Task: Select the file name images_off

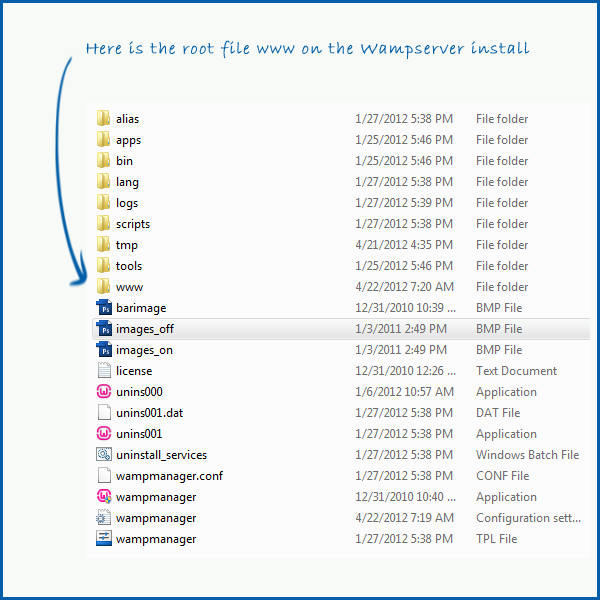Action: 145,329
